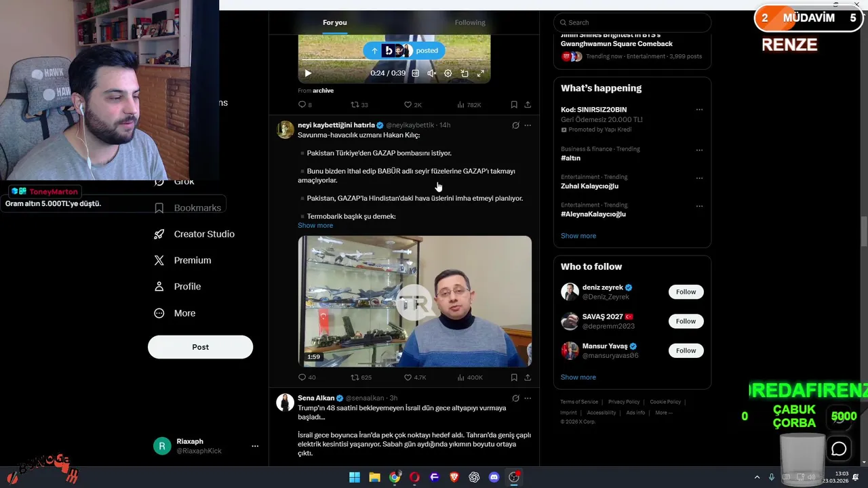Open neyi kaybettiğini hatırla profile avatar
The image size is (868, 488).
[x=285, y=129]
